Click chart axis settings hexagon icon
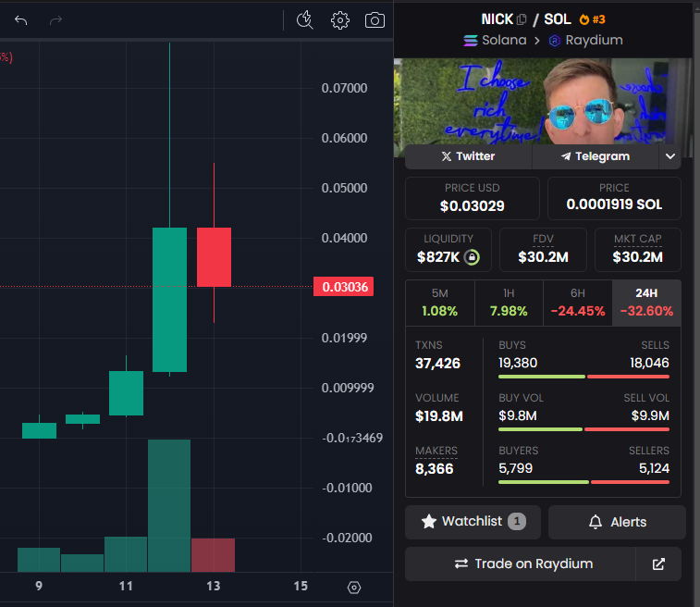 click(353, 588)
